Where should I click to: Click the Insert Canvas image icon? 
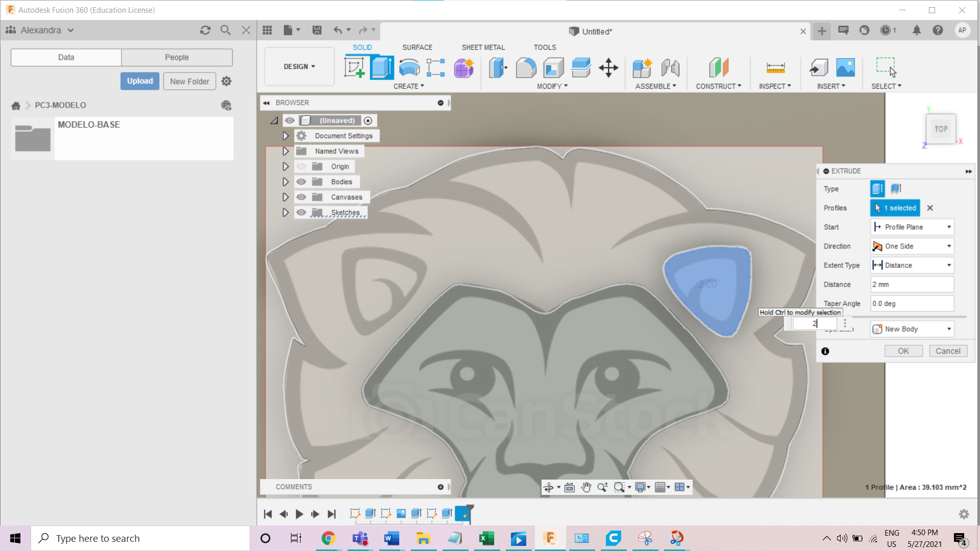(x=845, y=67)
